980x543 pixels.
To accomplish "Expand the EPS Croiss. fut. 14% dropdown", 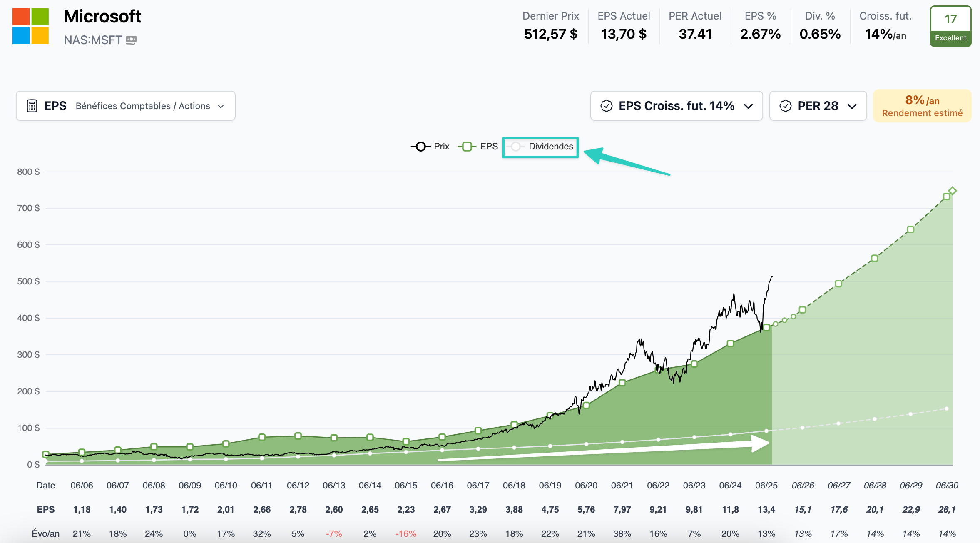I will pos(676,106).
